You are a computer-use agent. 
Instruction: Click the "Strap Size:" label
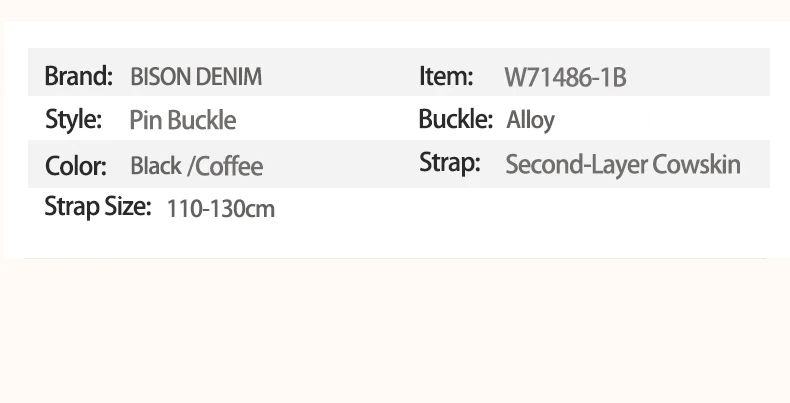pos(97,208)
